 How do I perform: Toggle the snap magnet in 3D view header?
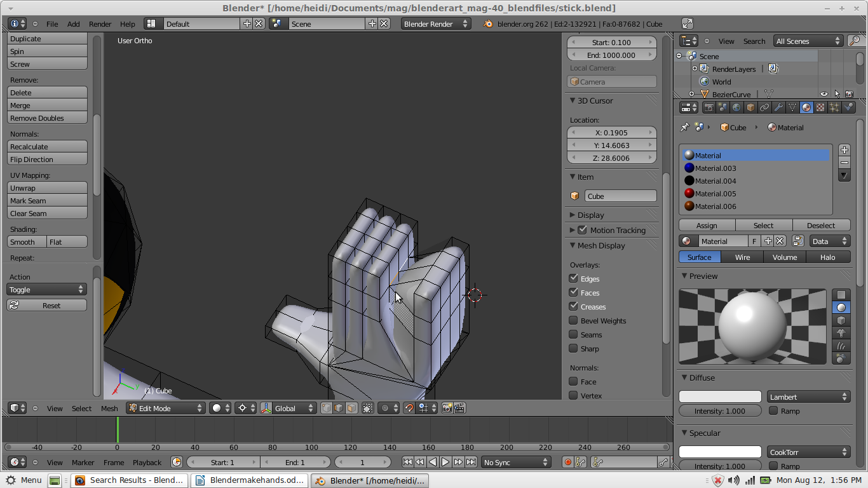pyautogui.click(x=409, y=408)
